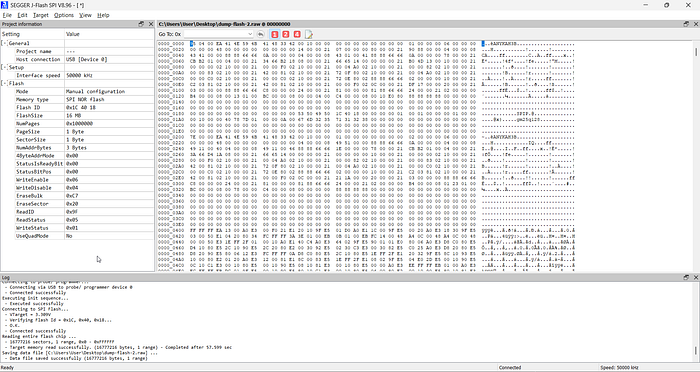Viewport: 700px width, 372px height.
Task: Select the Flash ID row
Action: tap(77, 108)
